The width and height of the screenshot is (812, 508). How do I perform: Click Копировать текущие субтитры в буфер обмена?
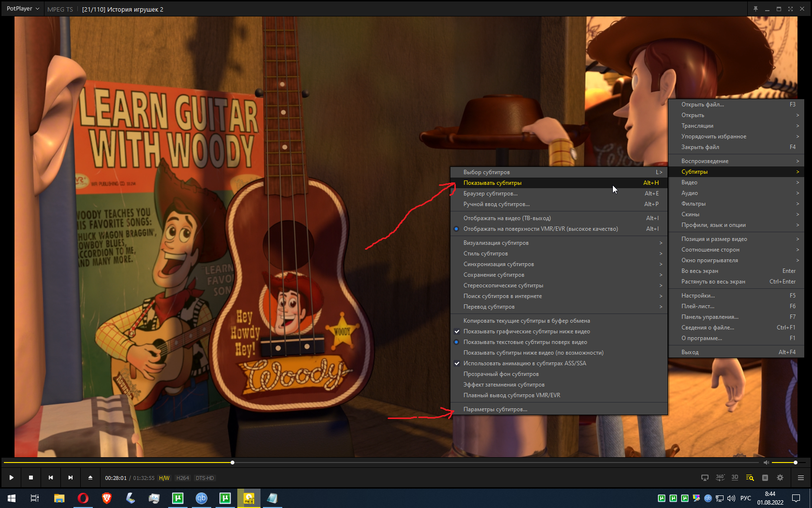[x=559, y=321]
